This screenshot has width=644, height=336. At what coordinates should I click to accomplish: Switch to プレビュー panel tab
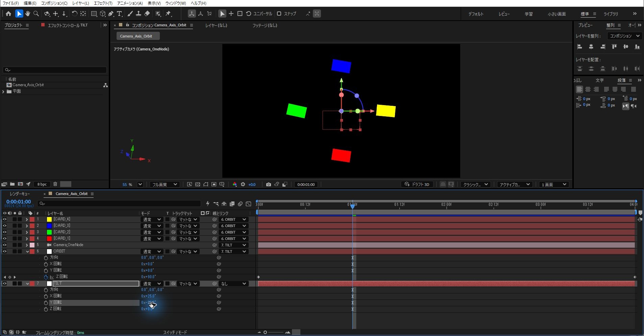click(585, 25)
